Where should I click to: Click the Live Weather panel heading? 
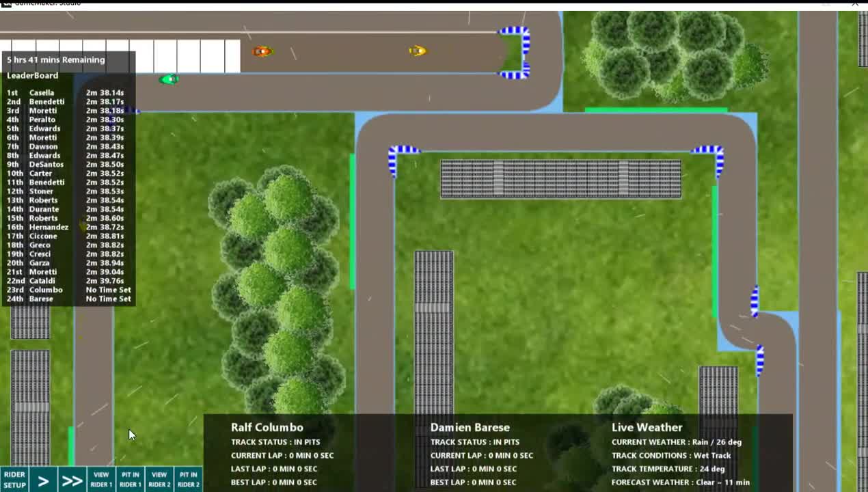click(x=647, y=427)
